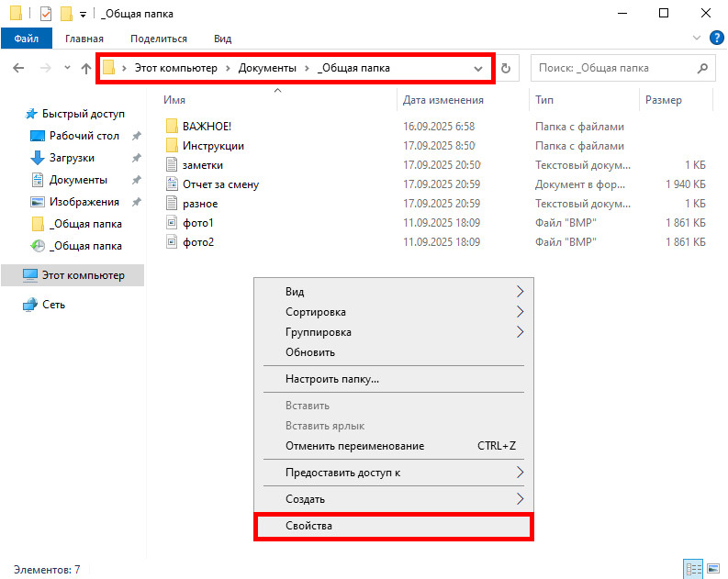Open the Quick Access Toolbar customize dropdown

point(83,15)
